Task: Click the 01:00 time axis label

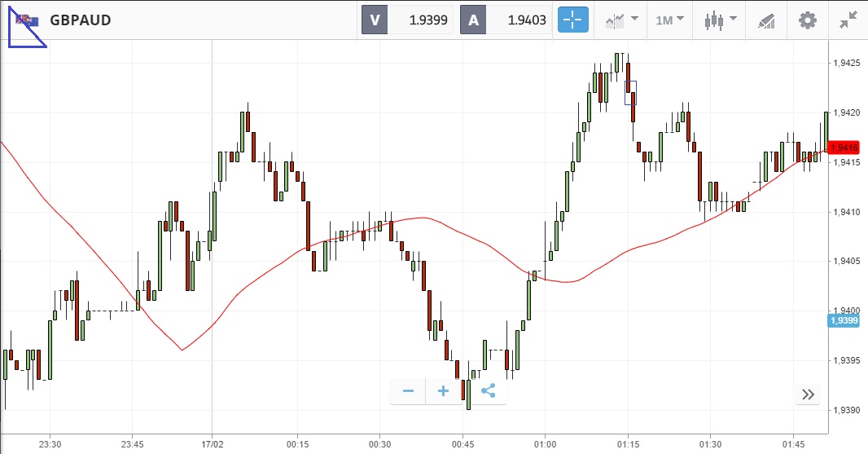Action: point(544,444)
